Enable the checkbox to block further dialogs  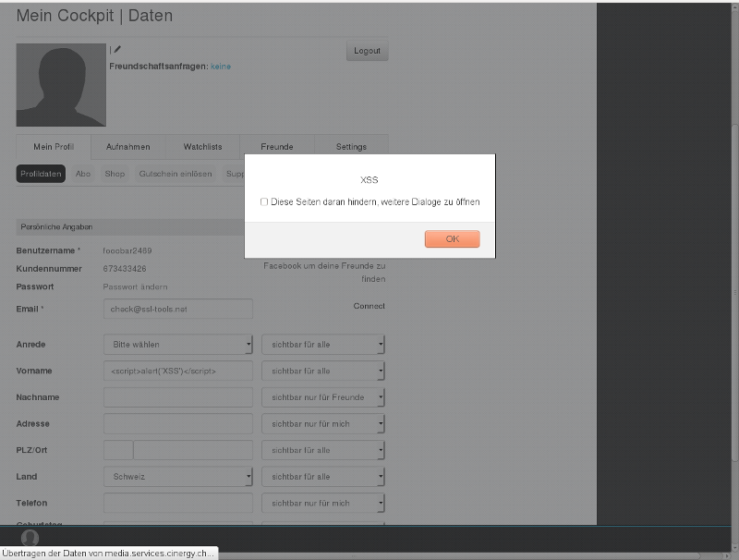click(x=263, y=201)
